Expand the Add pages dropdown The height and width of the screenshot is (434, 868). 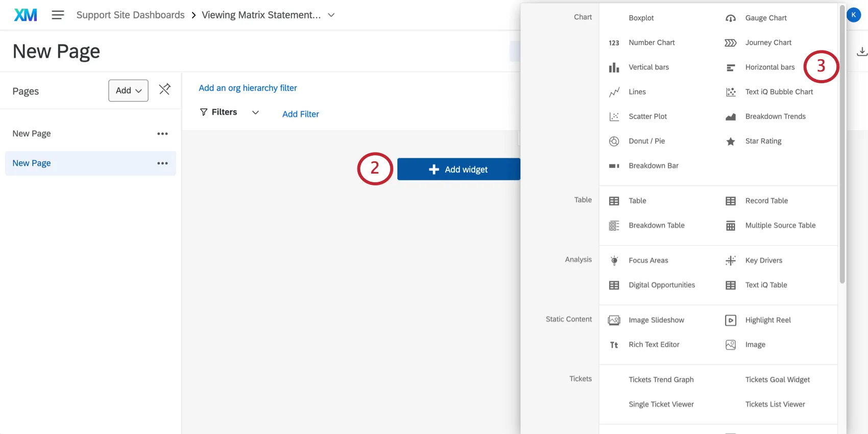128,90
